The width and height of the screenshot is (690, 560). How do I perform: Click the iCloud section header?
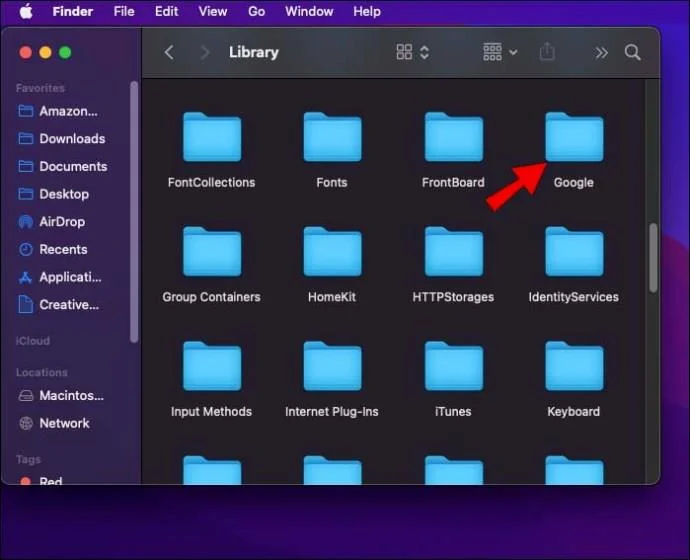tap(33, 341)
